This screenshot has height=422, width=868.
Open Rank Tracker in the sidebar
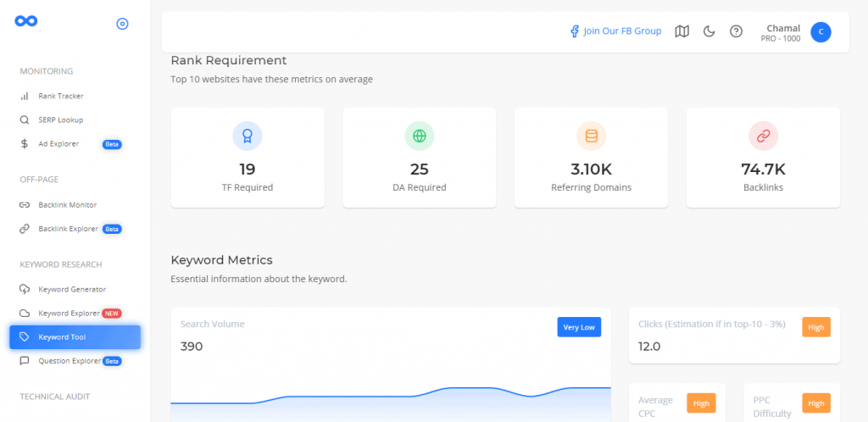61,97
